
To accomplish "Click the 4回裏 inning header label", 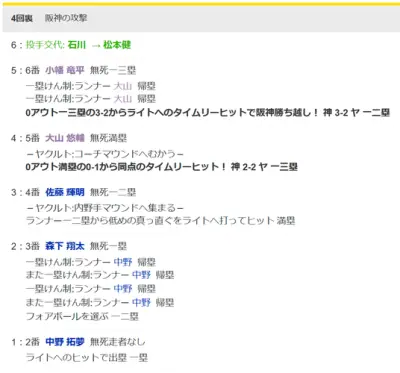I will tap(22, 18).
